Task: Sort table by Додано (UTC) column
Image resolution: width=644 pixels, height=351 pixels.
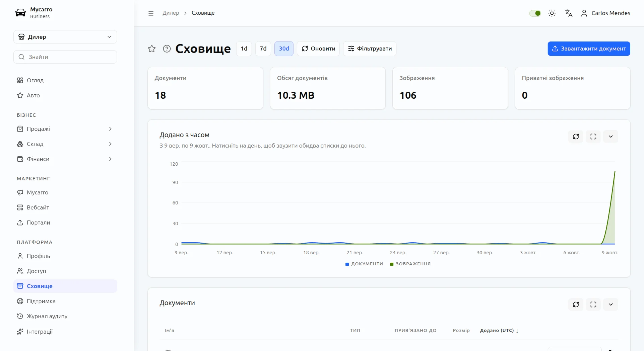Action: click(x=499, y=331)
